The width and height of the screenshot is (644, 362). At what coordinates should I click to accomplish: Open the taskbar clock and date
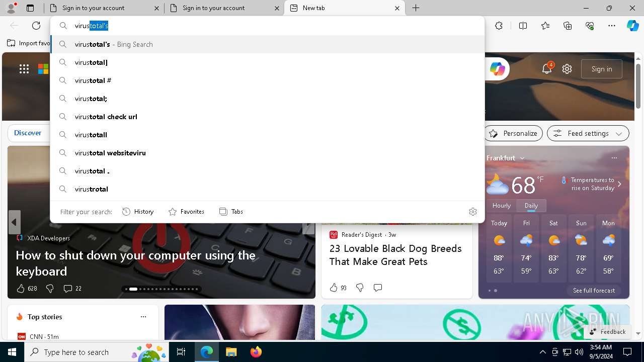[x=601, y=352]
